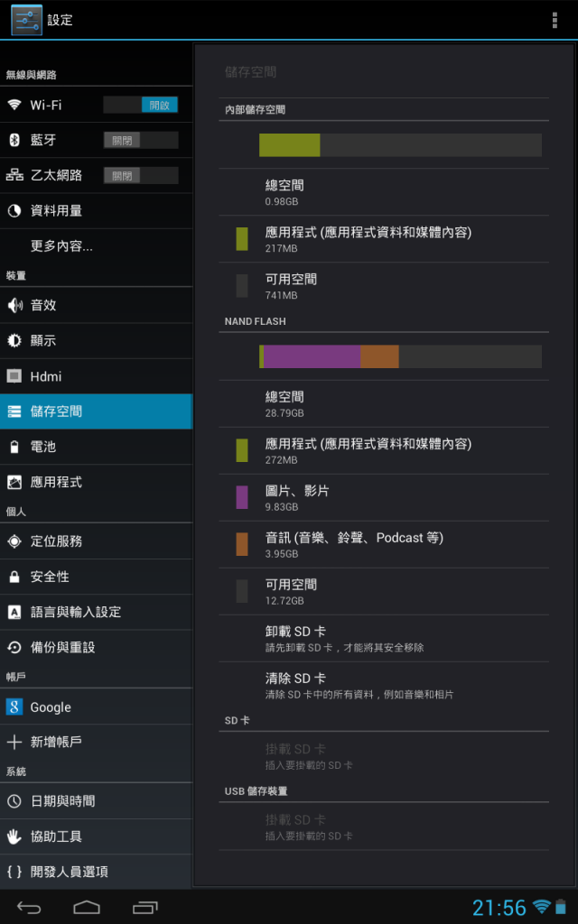Tap the Google account icon

14,707
